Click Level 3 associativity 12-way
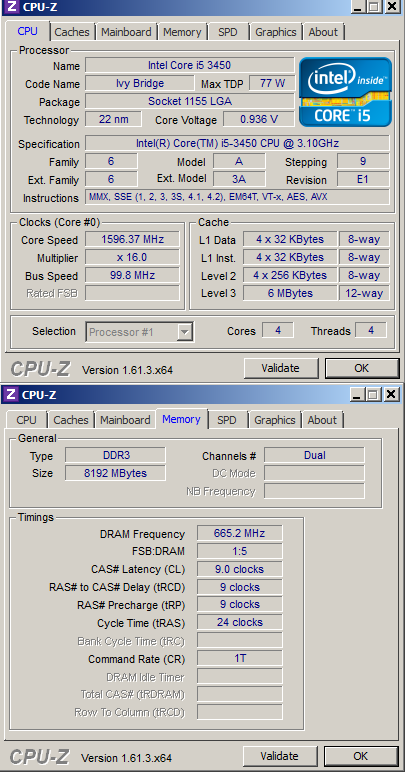This screenshot has height=772, width=405. tap(364, 293)
